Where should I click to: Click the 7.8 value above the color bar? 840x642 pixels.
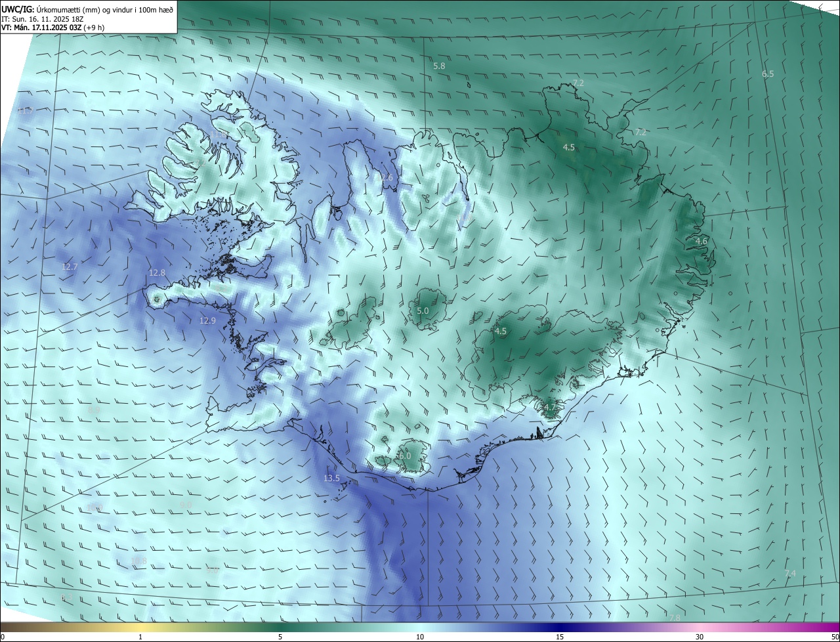point(675,618)
